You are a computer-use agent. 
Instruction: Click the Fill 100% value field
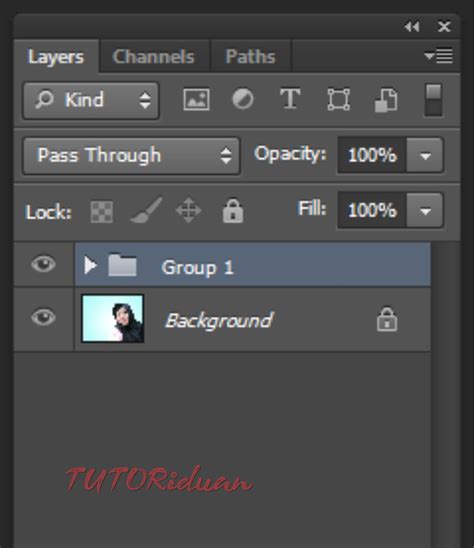372,210
